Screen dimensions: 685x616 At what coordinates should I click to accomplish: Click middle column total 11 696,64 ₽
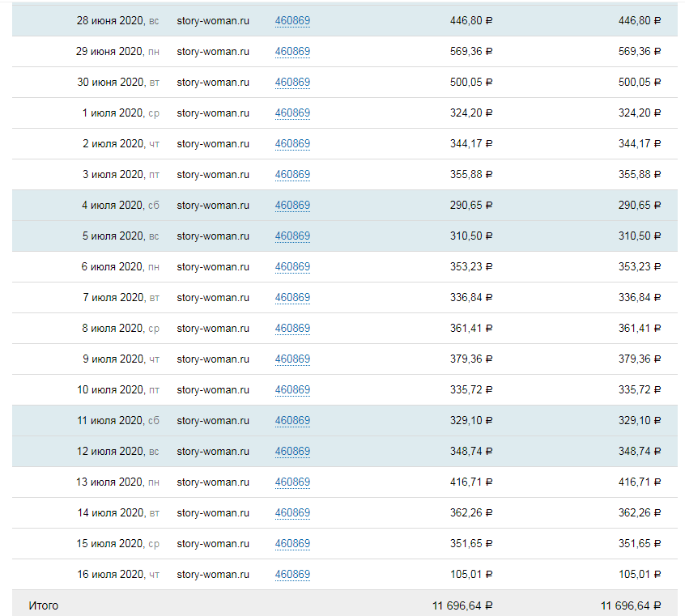[462, 606]
